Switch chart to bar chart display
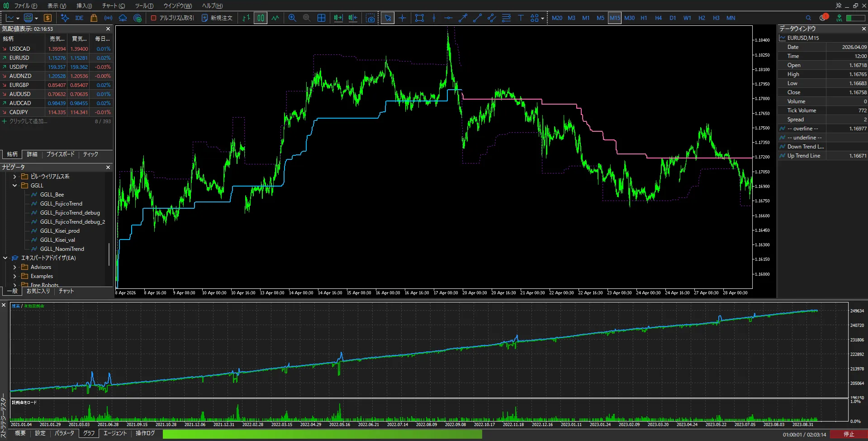 point(246,18)
